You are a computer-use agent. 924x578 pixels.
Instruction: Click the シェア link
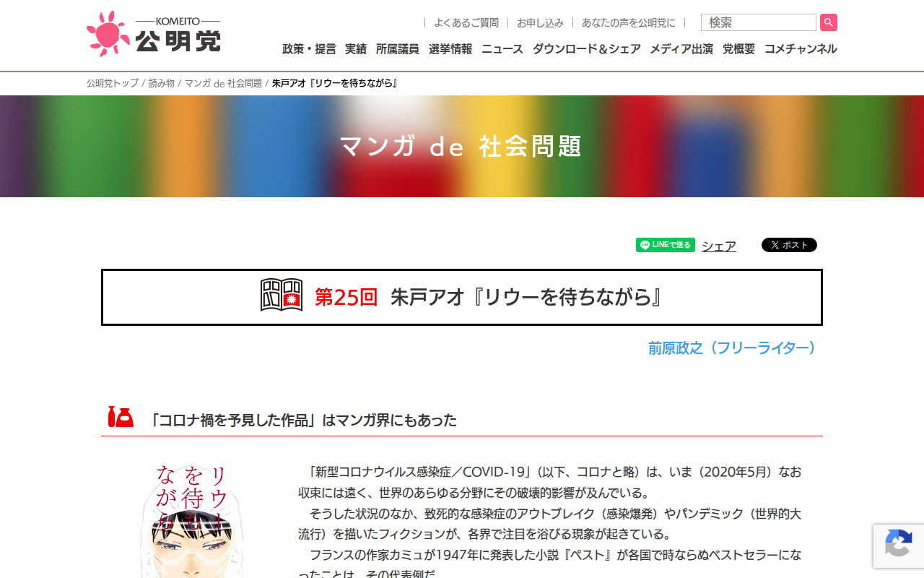click(x=719, y=246)
